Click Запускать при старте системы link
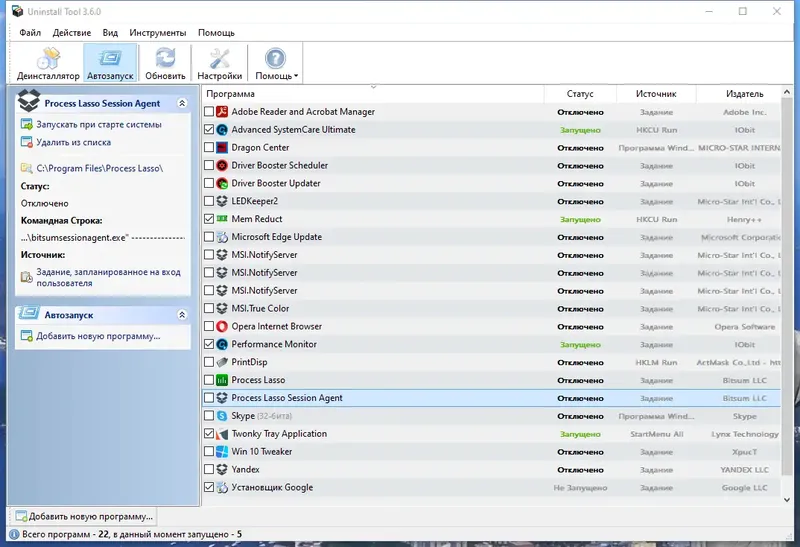 coord(99,125)
